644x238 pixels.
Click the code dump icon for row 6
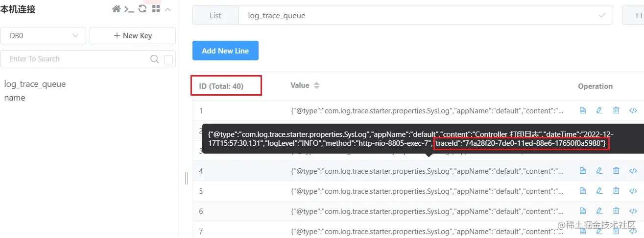(x=633, y=211)
